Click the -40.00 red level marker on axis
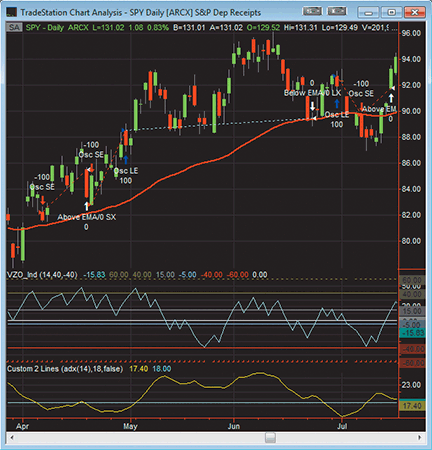 pos(412,349)
